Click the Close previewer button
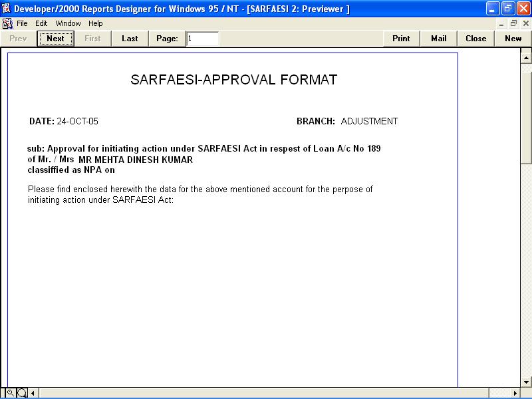 [475, 39]
